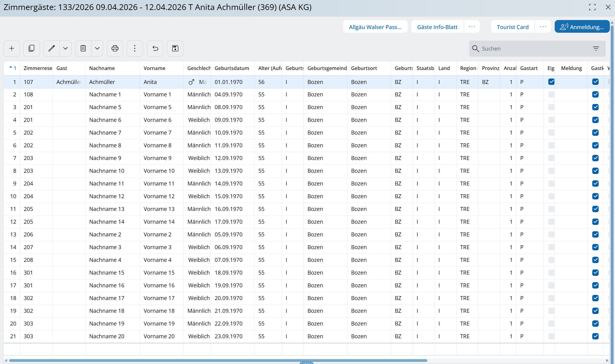Click the Anmeldung... button
This screenshot has width=615, height=364.
[582, 27]
